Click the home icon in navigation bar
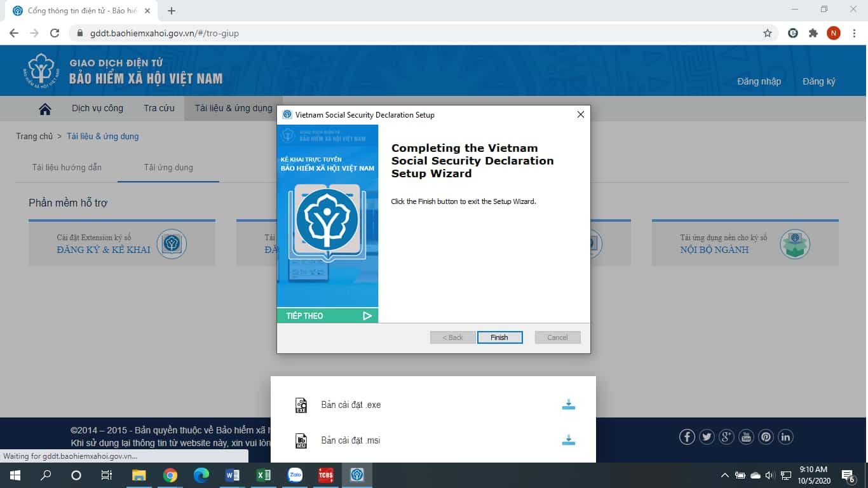 tap(45, 109)
